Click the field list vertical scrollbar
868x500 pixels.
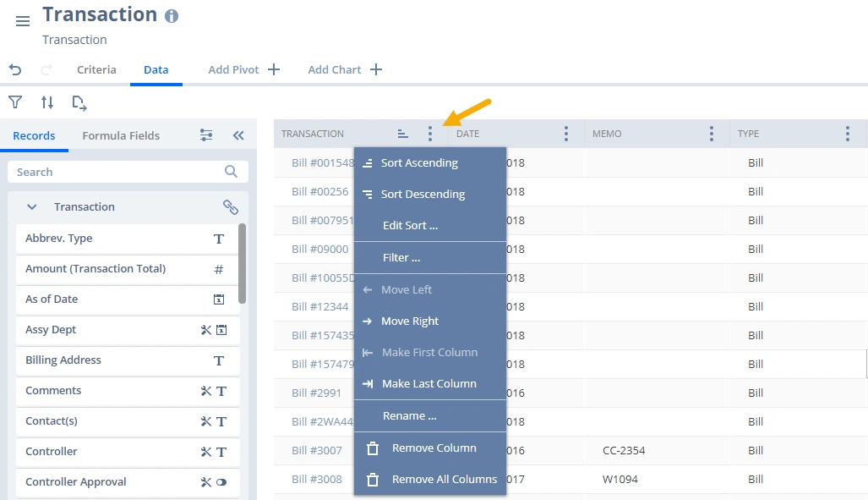(243, 262)
